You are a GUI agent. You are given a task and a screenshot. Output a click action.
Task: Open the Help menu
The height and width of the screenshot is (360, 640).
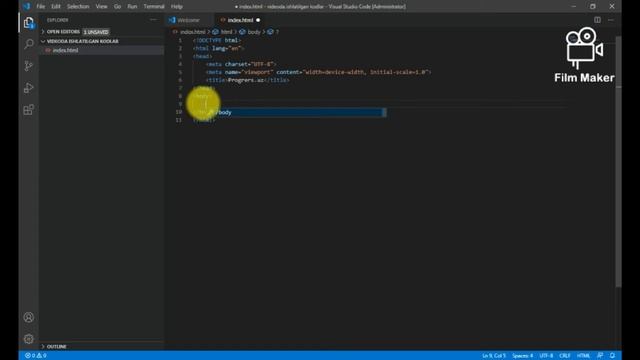(177, 7)
